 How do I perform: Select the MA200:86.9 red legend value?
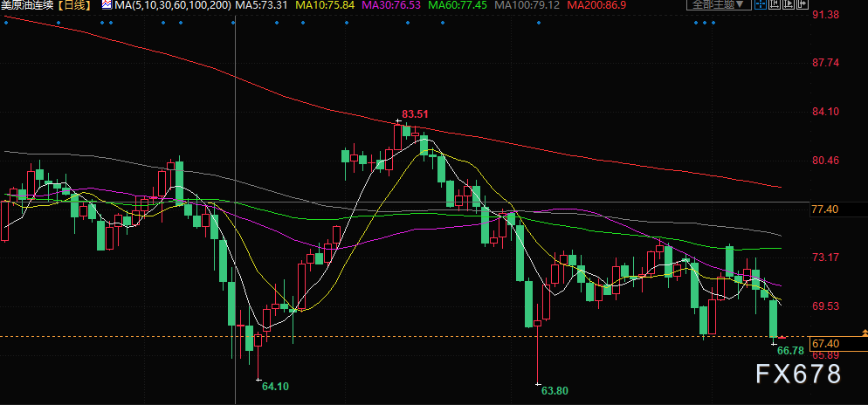coord(596,5)
